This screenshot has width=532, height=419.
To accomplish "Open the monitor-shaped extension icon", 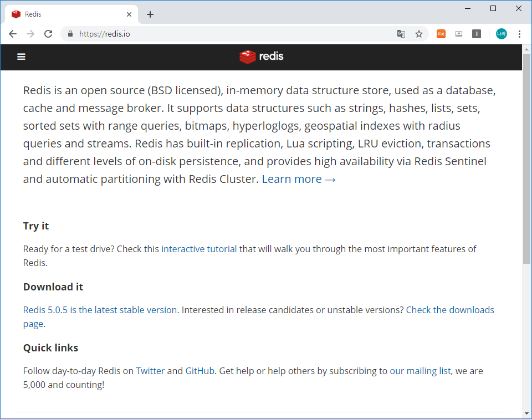I will click(459, 34).
